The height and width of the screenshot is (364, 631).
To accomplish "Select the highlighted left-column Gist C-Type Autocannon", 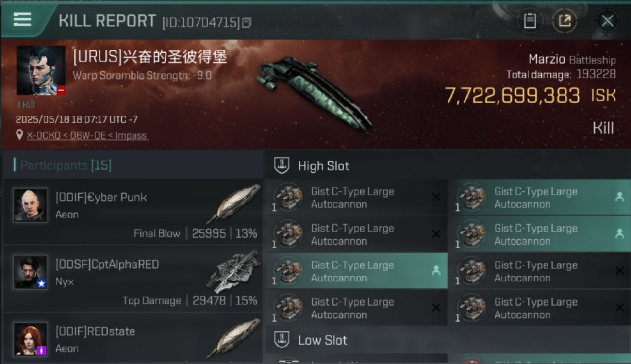I will [356, 271].
